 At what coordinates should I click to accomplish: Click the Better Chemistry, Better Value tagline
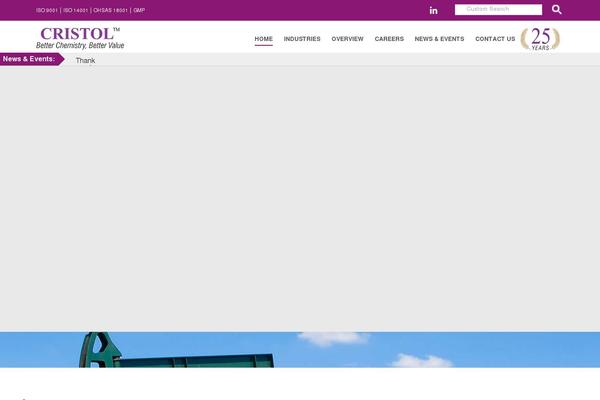80,46
